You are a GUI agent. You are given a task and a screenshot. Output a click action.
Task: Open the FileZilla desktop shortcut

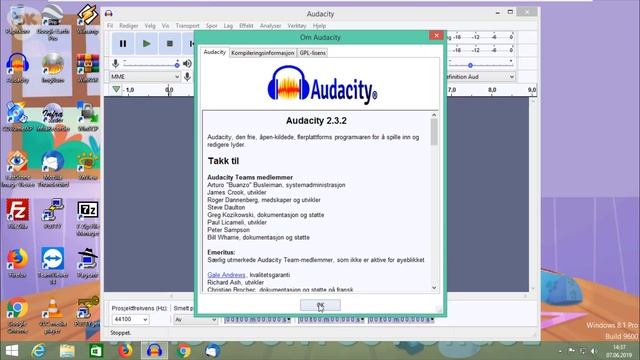(x=18, y=213)
